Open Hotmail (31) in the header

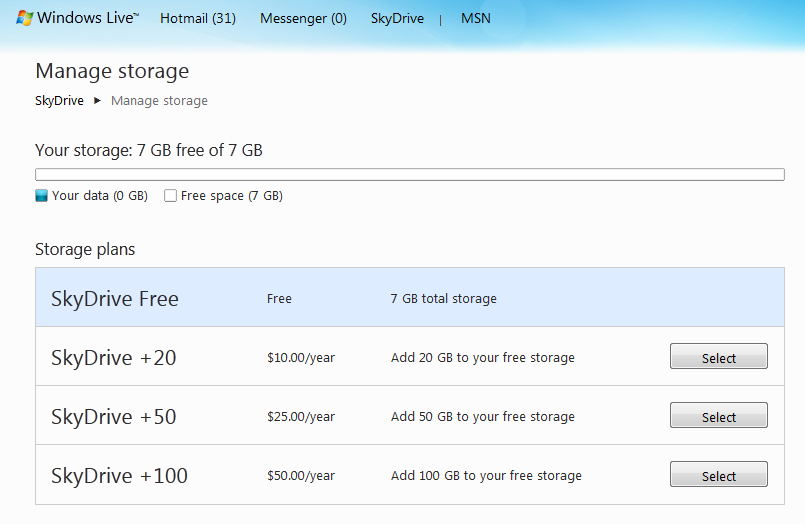coord(198,18)
